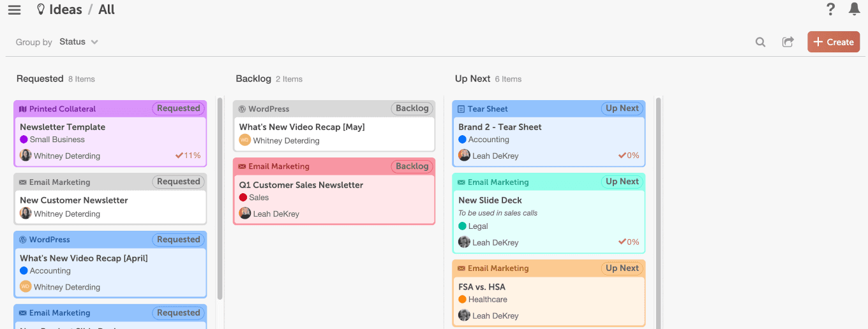The height and width of the screenshot is (329, 868).
Task: Open the search magnifier icon
Action: [760, 42]
